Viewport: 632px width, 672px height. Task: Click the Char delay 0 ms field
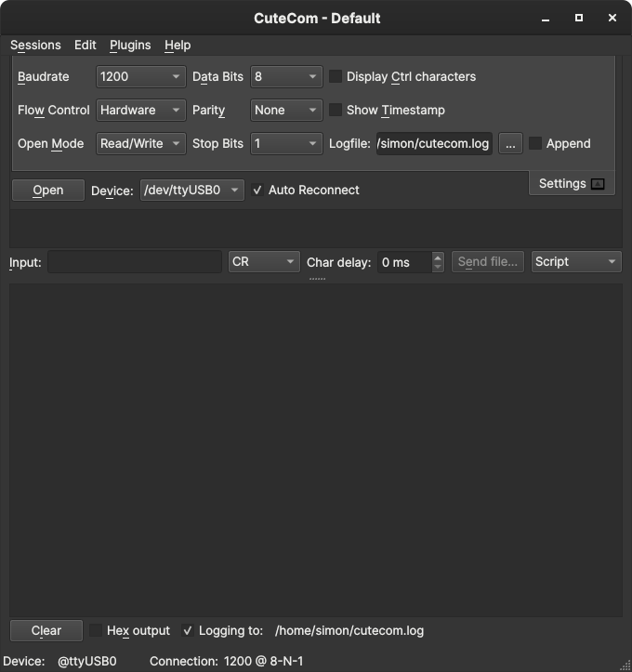[x=405, y=262]
